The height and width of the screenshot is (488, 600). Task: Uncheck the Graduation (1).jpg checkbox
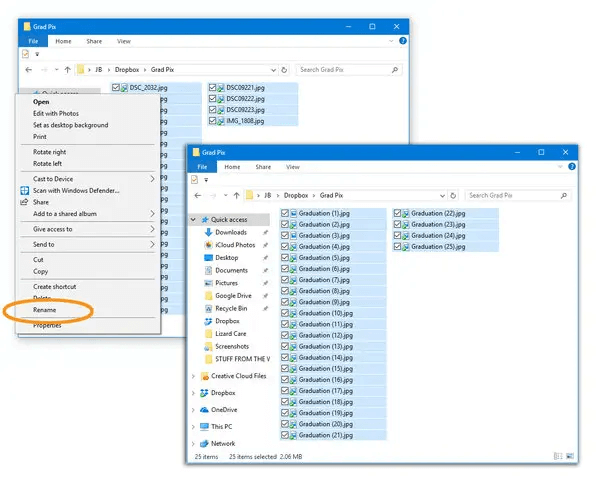pyautogui.click(x=285, y=213)
